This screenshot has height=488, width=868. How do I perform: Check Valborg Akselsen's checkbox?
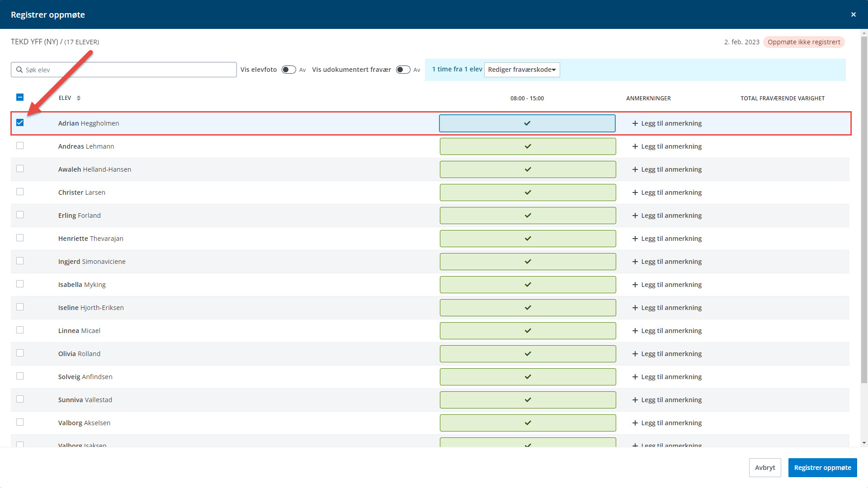click(20, 422)
